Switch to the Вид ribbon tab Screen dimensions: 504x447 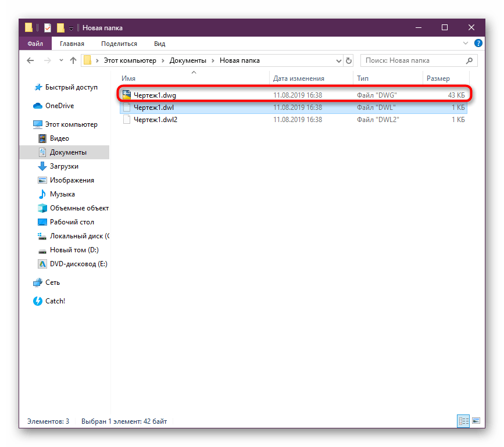(159, 44)
